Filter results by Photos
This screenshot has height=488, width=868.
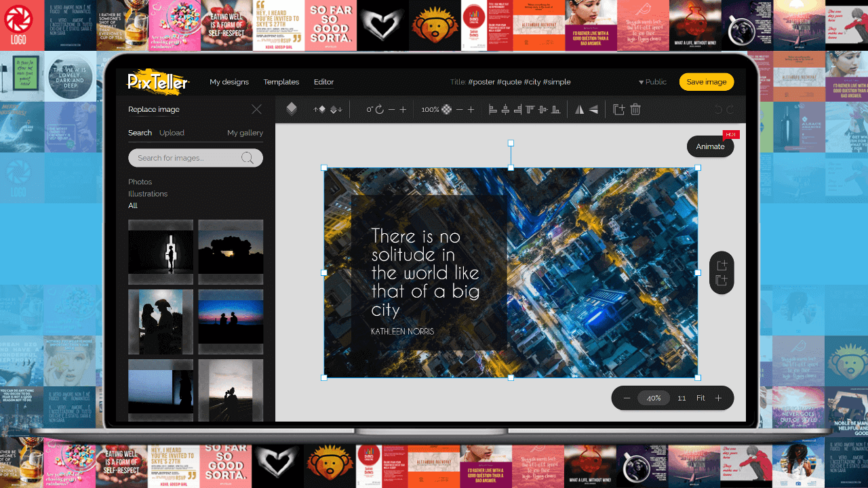point(140,182)
